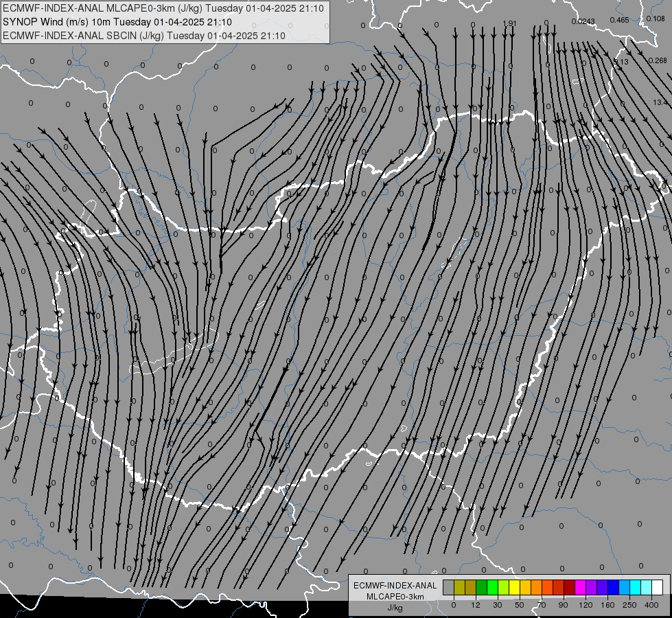Click the 0.268 grid value on the map
The width and height of the screenshot is (672, 618).
point(658,60)
